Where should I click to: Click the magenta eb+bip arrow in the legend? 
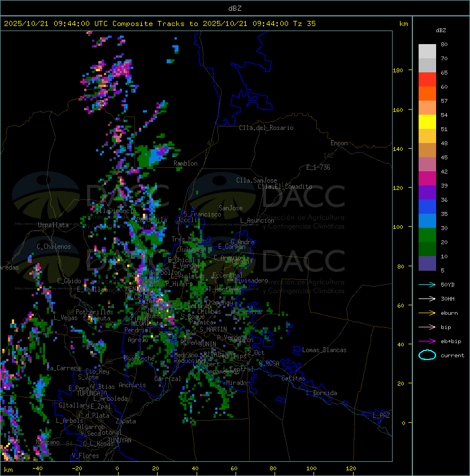[x=427, y=341]
